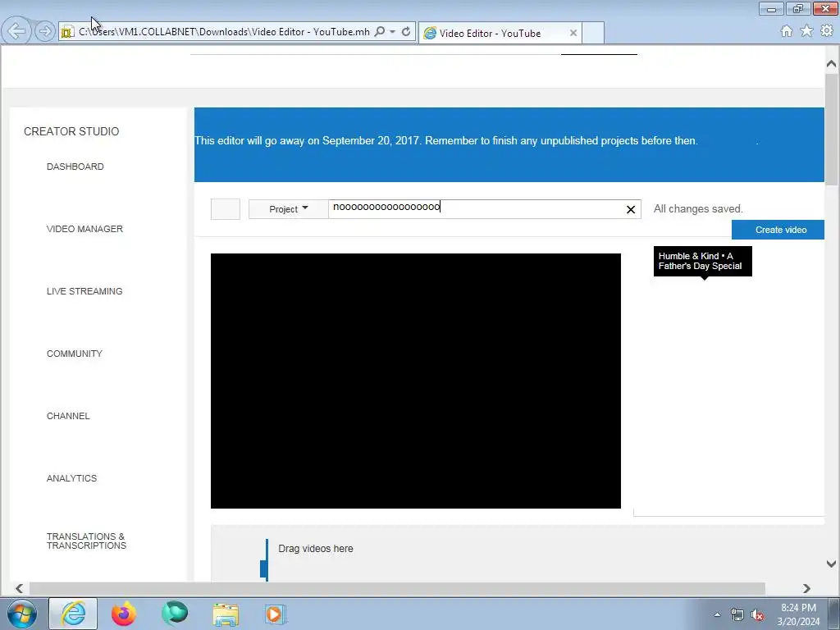
Task: Go back with the browser Back arrow
Action: click(x=16, y=31)
